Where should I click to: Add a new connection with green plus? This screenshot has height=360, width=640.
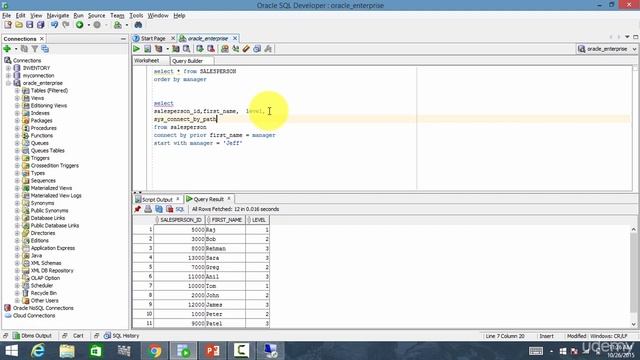(7, 49)
